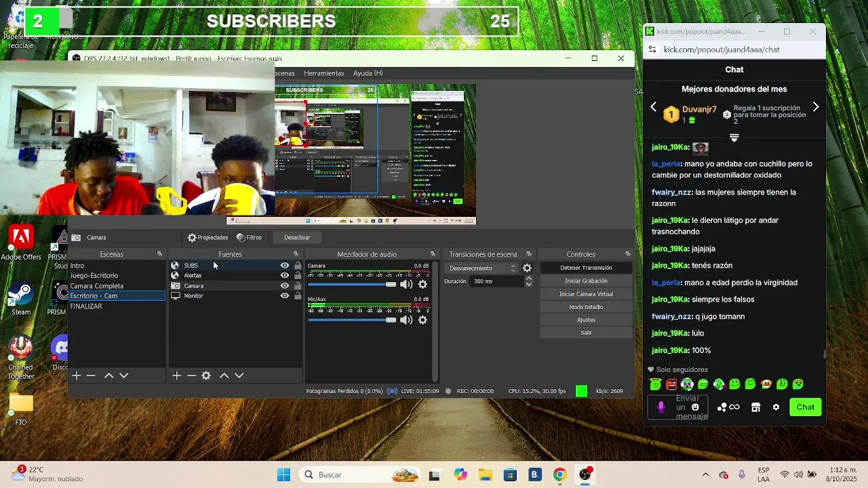Decrease the transition Duración with the down arrow
This screenshot has height=488, width=868.
(529, 284)
